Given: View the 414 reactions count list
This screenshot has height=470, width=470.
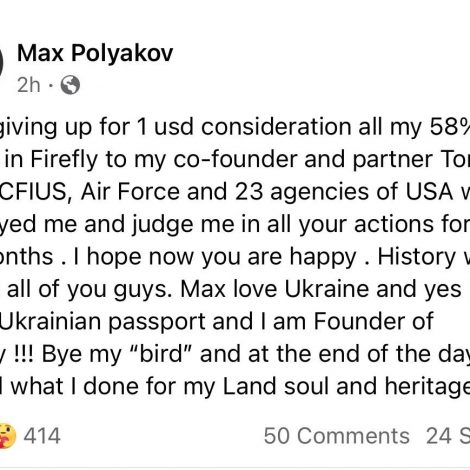Looking at the screenshot, I should pos(42,436).
